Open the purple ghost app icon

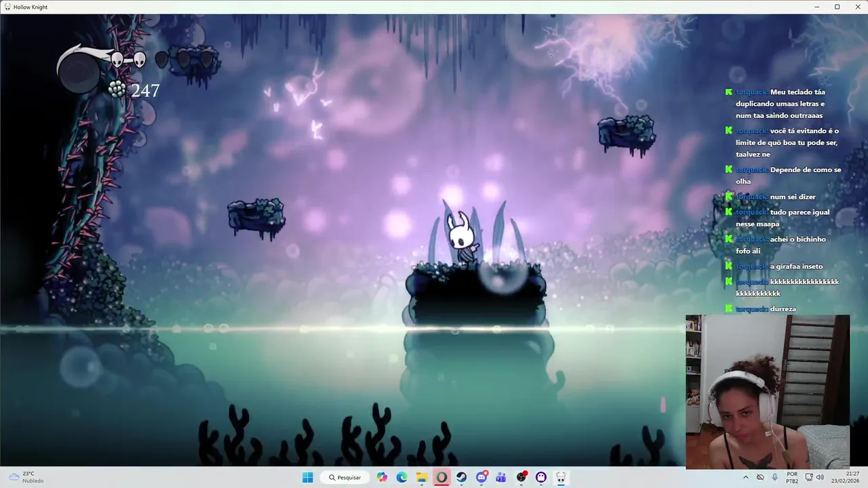[541, 477]
